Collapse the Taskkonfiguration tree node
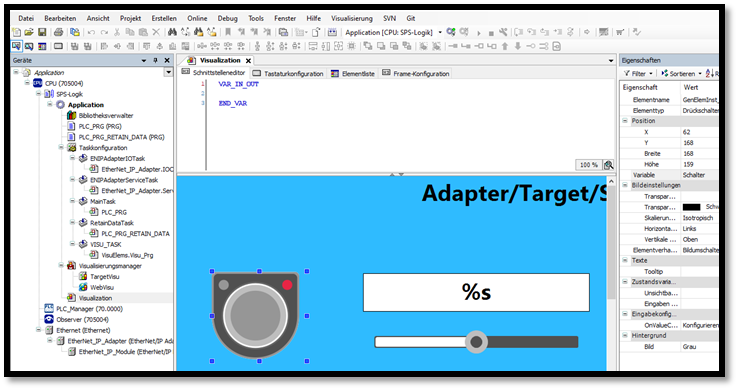Screen dimensions: 738x390 pyautogui.click(x=61, y=148)
